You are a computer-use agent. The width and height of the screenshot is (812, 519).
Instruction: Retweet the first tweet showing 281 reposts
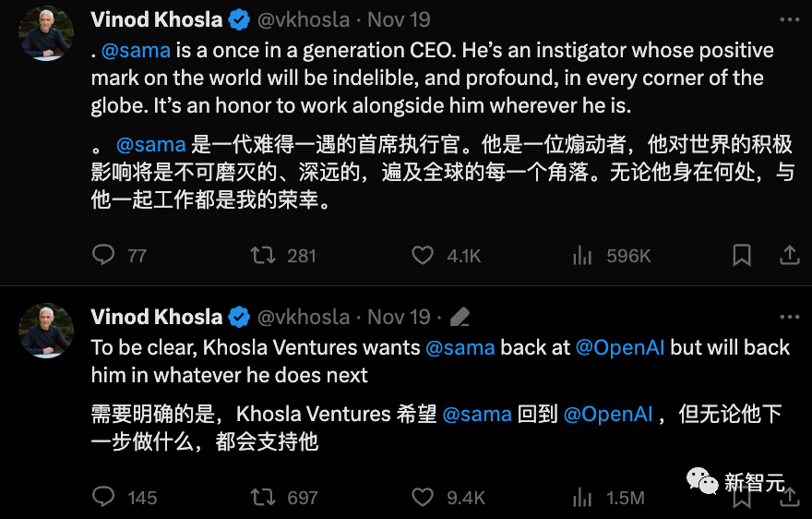point(263,255)
